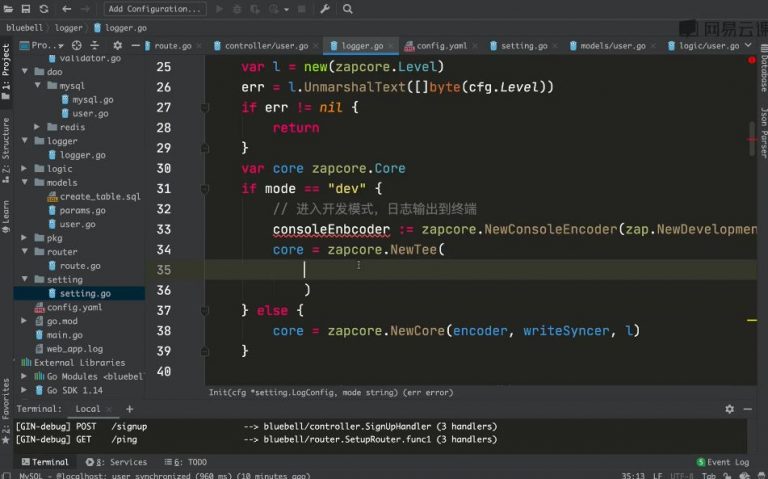Click the Save All toolbar icon
Viewport: 768px width, 479px height.
click(25, 9)
